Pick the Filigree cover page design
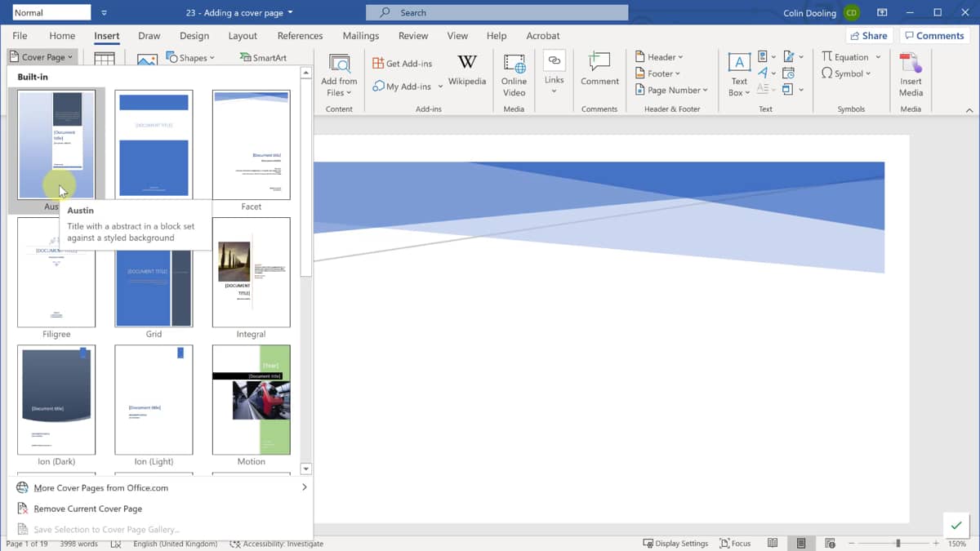This screenshot has width=980, height=551. [56, 273]
